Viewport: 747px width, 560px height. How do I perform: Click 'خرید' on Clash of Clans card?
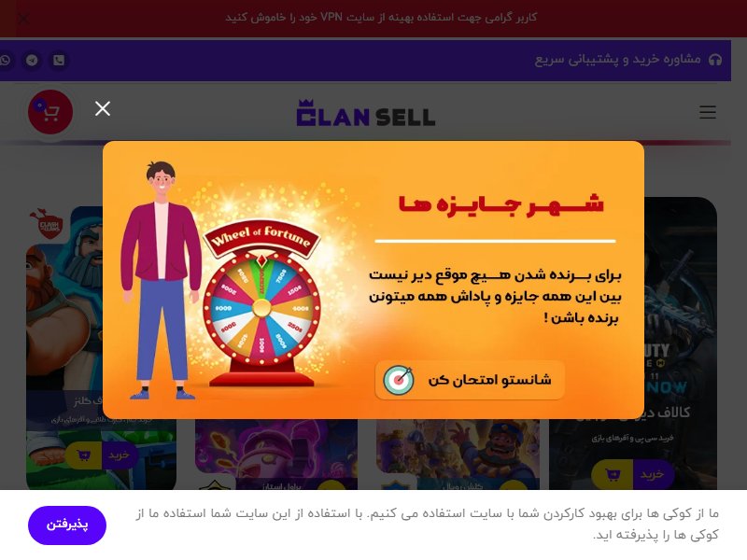click(x=120, y=455)
